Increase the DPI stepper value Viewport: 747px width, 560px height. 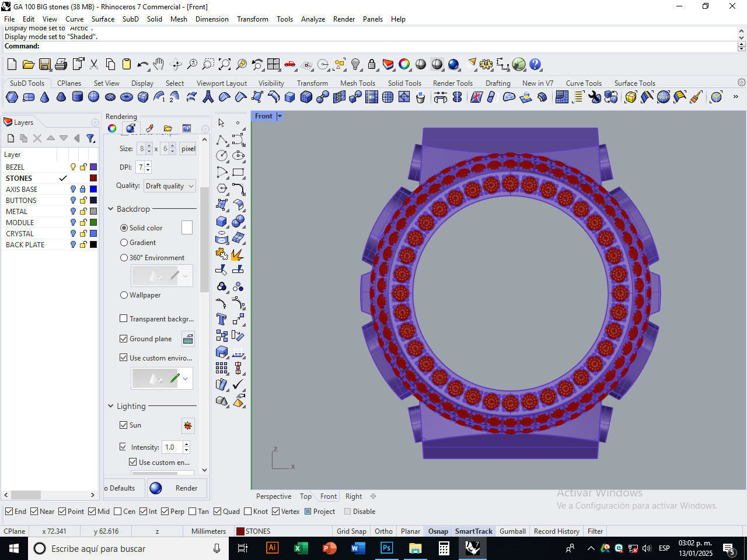[x=148, y=164]
